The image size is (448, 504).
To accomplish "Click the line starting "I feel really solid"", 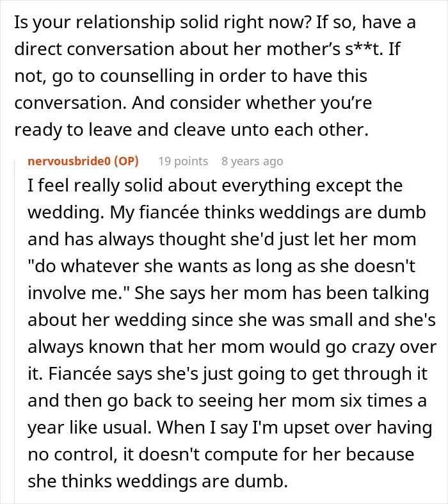I will (x=215, y=186).
